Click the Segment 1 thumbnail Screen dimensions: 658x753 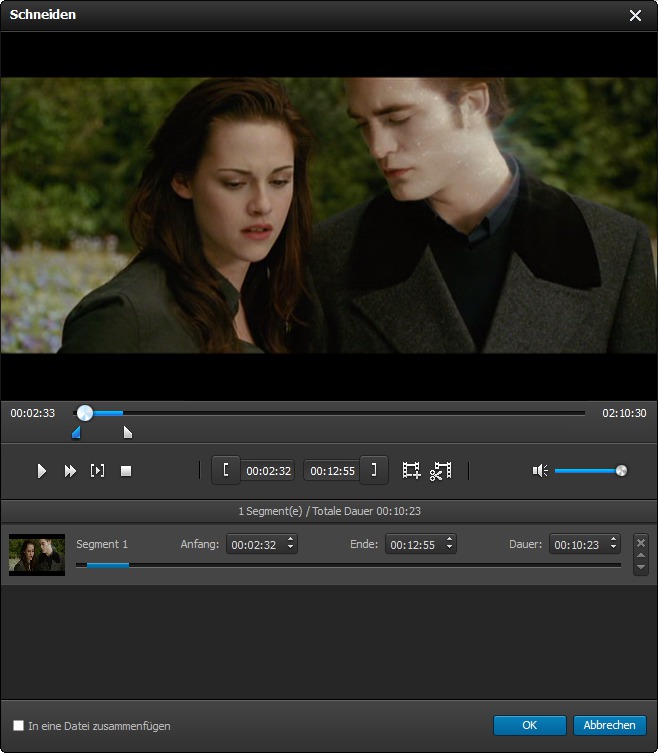pos(37,555)
